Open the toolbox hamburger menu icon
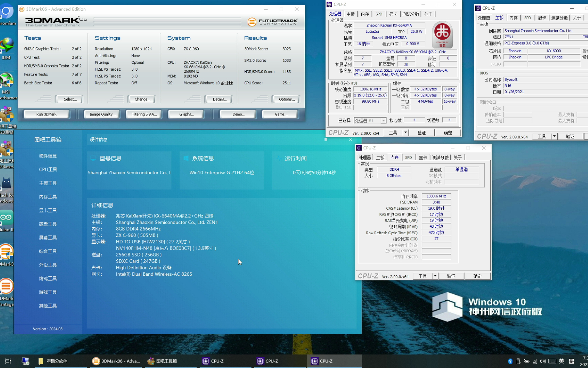Screen dimensions: 588x368 pyautogui.click(x=326, y=140)
